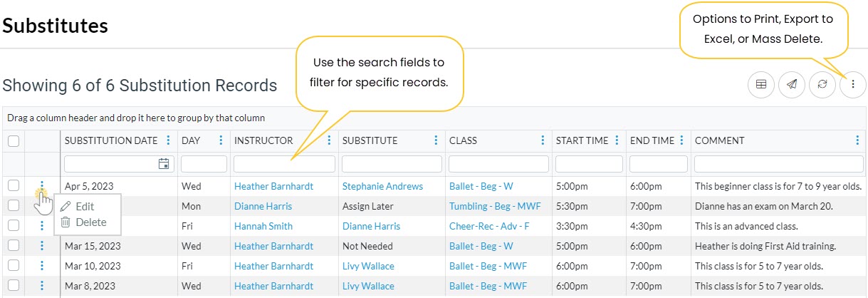Open row menu for Mar 8, 2023 record
868x298 pixels.
pos(42,286)
